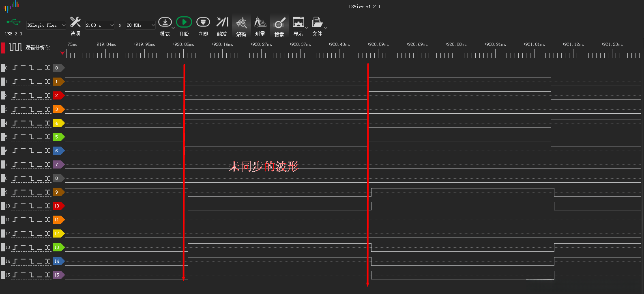Click the 逻辑分析仪 square-wave icon

point(16,48)
